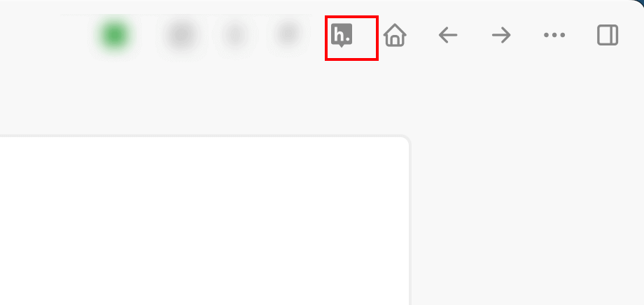644x305 pixels.
Task: Navigate forward with the right arrow
Action: click(x=501, y=35)
